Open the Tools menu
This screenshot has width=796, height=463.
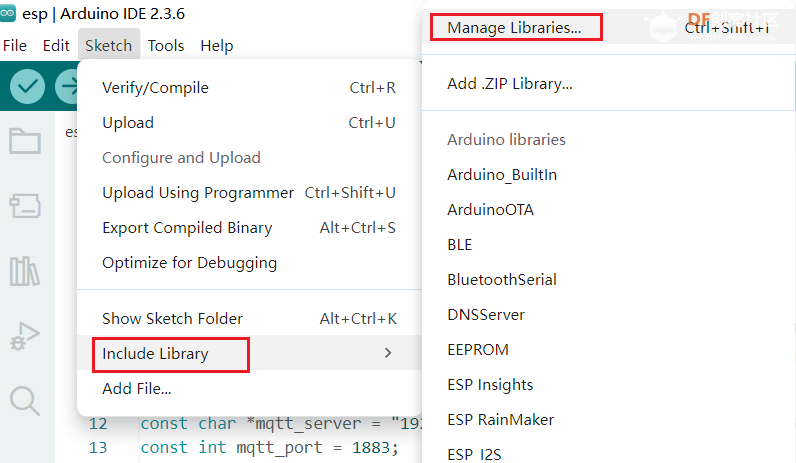pyautogui.click(x=166, y=46)
